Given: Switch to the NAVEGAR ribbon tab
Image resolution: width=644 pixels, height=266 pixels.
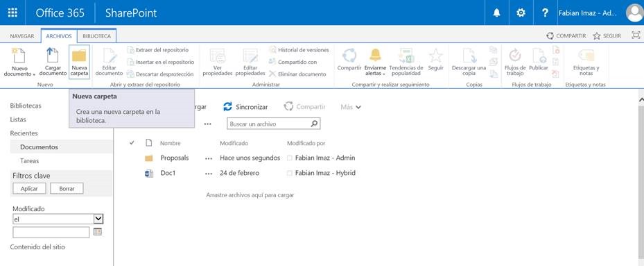Looking at the screenshot, I should [22, 36].
